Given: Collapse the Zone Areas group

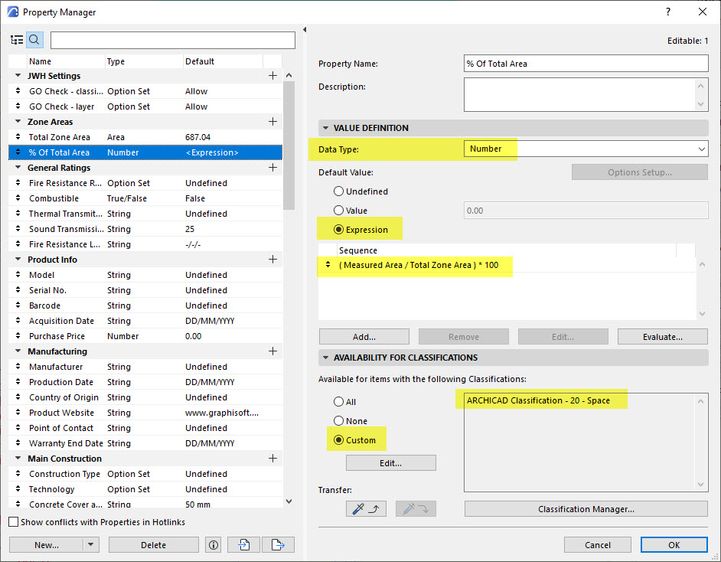Looking at the screenshot, I should pos(18,121).
